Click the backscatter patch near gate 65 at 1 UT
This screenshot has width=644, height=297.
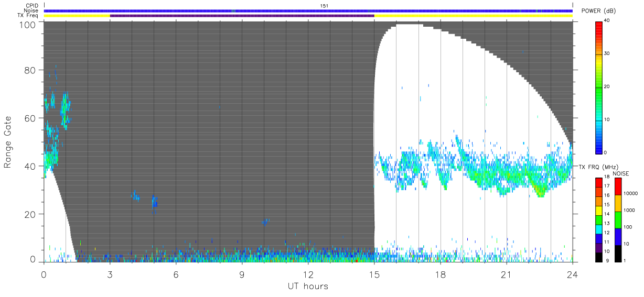point(65,110)
